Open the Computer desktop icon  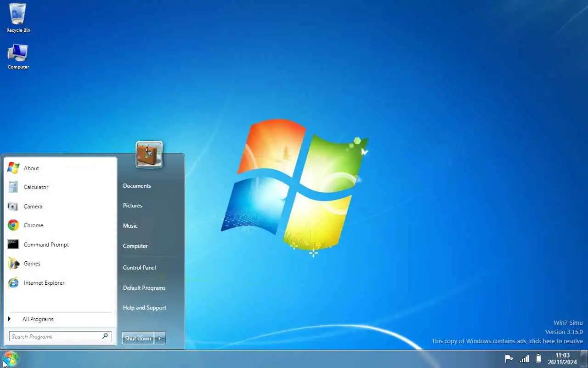click(18, 56)
